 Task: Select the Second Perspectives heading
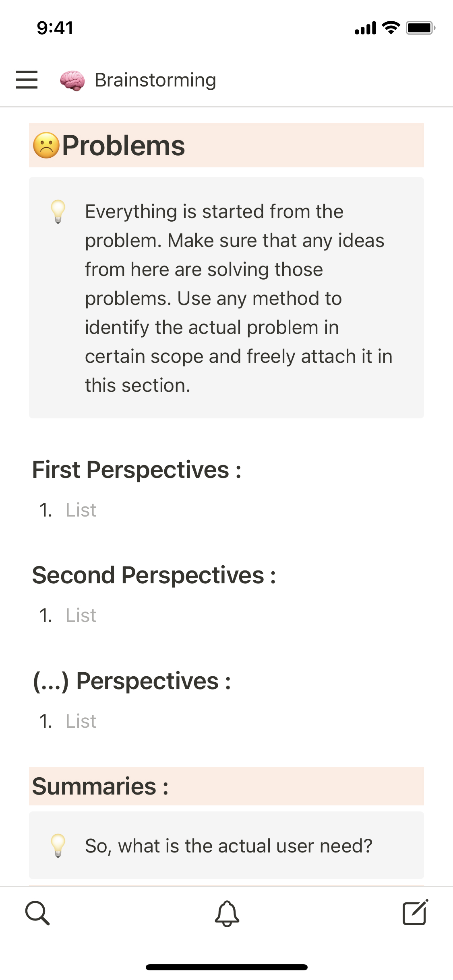154,575
